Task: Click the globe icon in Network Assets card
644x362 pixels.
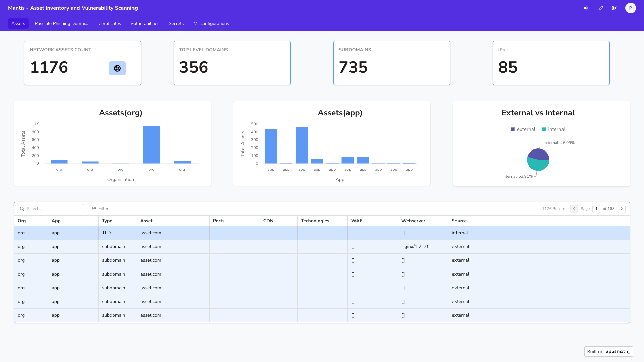Action: (x=117, y=68)
